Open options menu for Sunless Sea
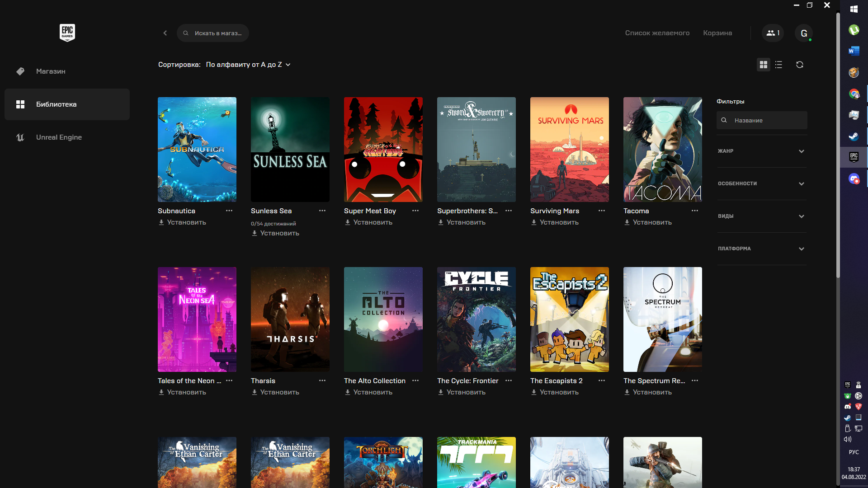Screen dimensions: 868x488 tap(322, 211)
